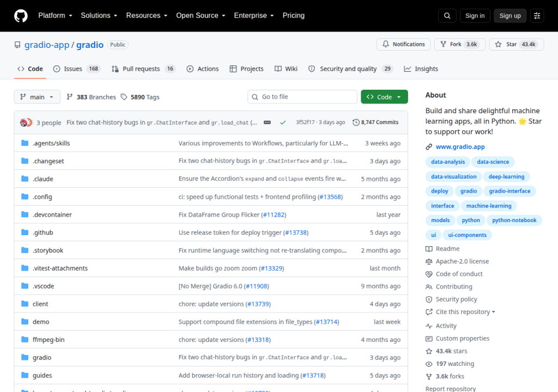Select the deep-learning topic tag
558x392 pixels.
506,176
